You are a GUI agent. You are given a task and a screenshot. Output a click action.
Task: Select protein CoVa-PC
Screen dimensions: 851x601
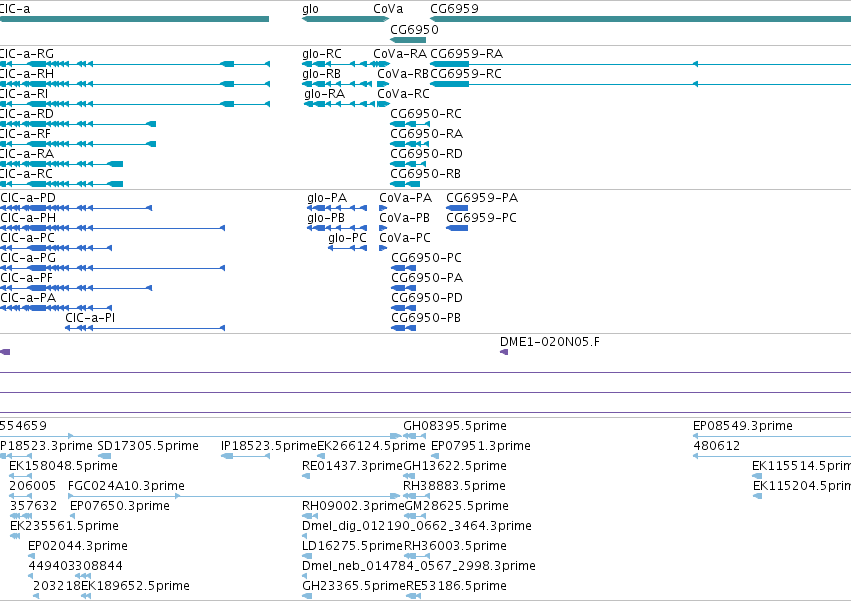[x=383, y=248]
